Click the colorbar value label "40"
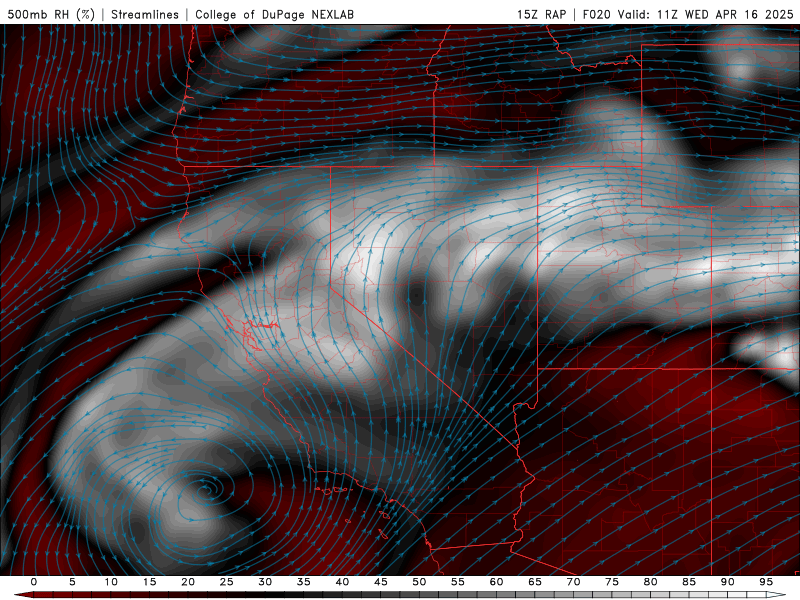The height and width of the screenshot is (600, 800). click(342, 582)
